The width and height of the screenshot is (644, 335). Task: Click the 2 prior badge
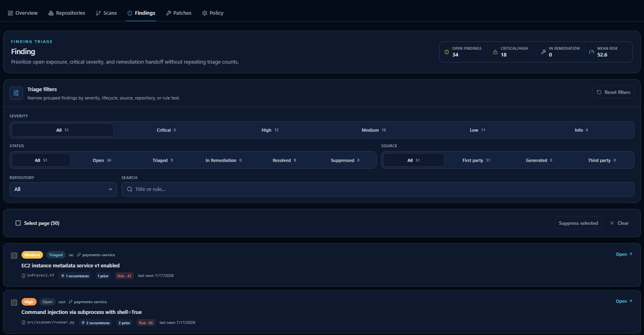124,323
